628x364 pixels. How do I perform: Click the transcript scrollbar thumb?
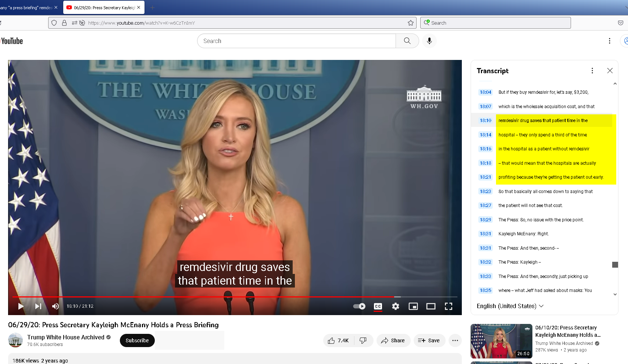[x=615, y=265]
